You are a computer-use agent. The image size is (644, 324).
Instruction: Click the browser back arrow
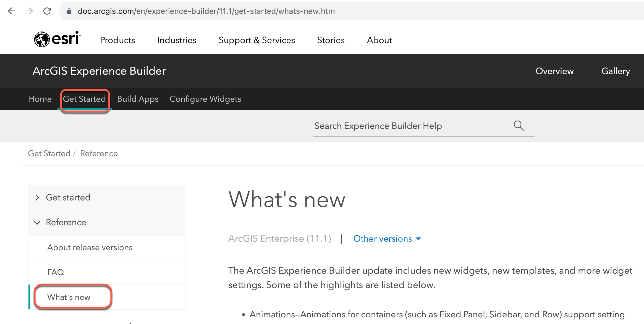[x=11, y=11]
